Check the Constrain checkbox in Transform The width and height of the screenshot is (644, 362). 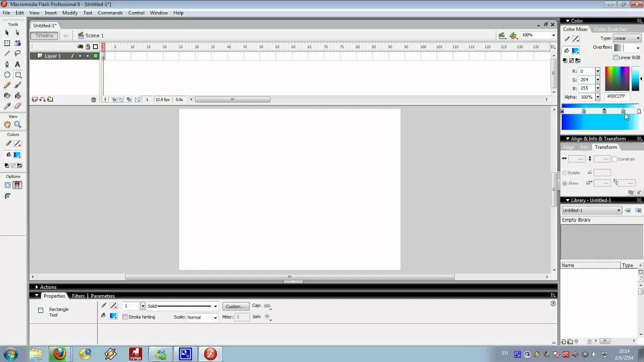[614, 159]
